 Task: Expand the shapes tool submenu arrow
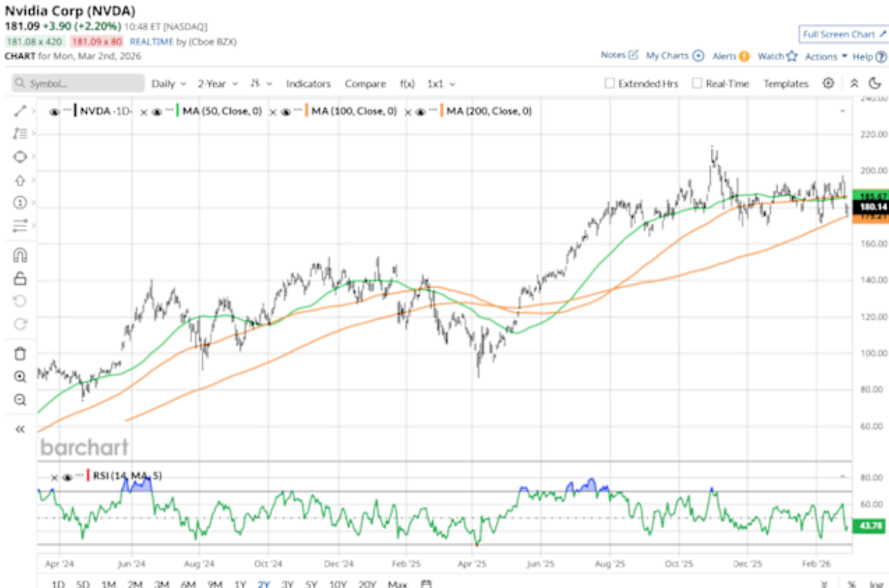(x=33, y=156)
